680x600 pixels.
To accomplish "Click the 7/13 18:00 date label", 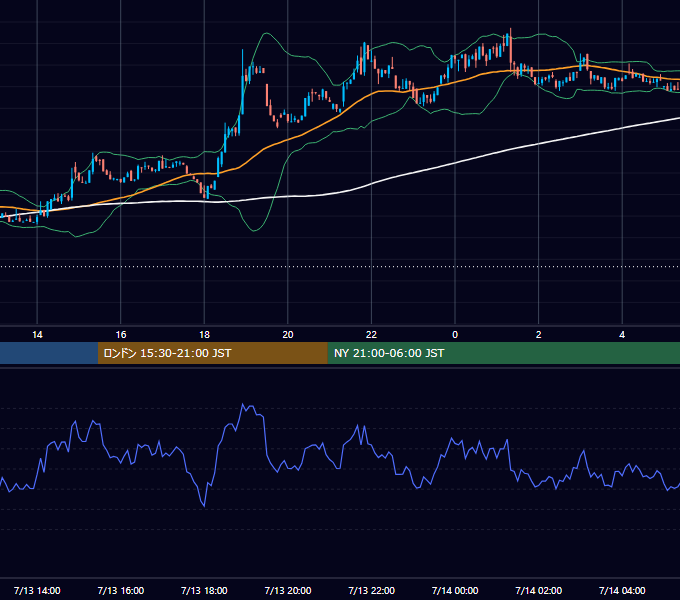I will tap(204, 590).
